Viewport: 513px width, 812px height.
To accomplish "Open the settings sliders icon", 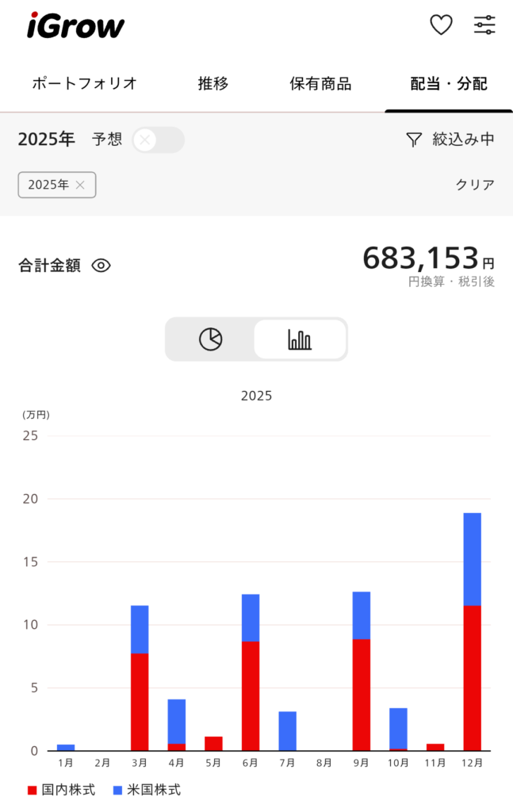I will tap(484, 25).
